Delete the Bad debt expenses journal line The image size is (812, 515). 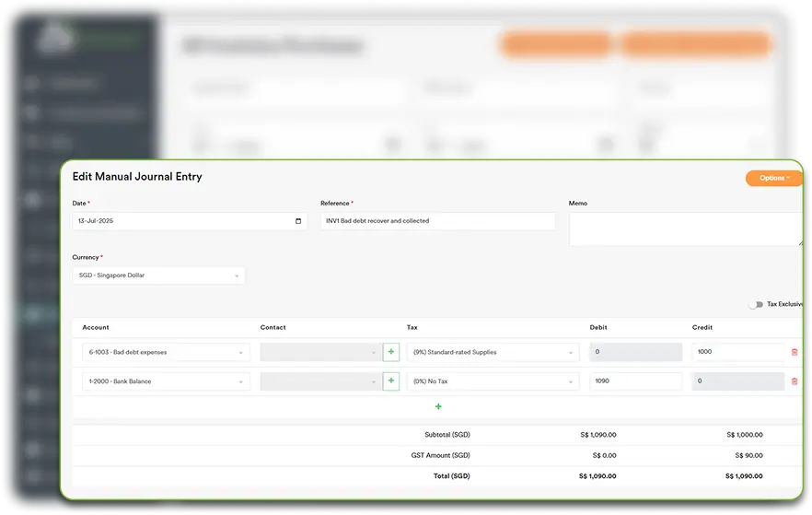(x=795, y=352)
